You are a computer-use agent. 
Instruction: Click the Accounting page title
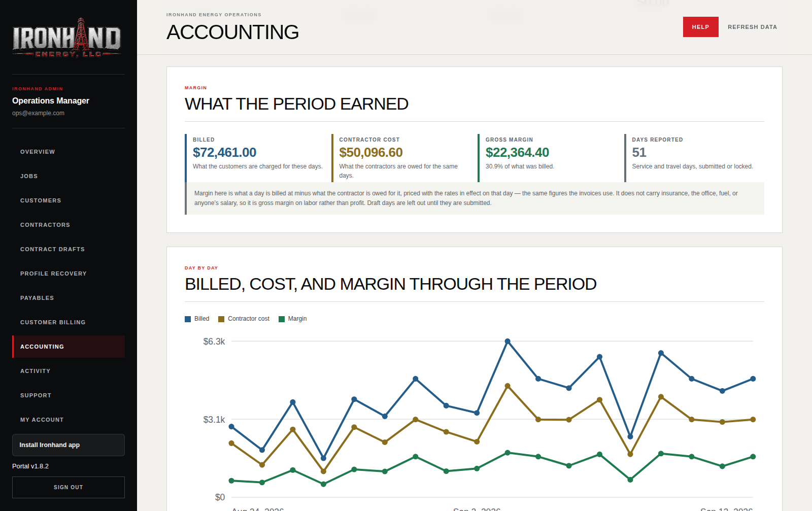click(x=232, y=32)
